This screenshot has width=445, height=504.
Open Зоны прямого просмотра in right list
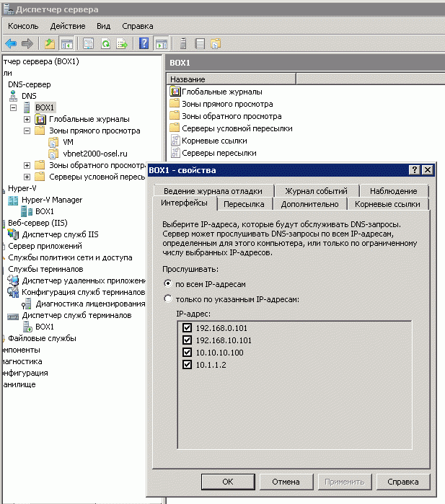pos(227,104)
